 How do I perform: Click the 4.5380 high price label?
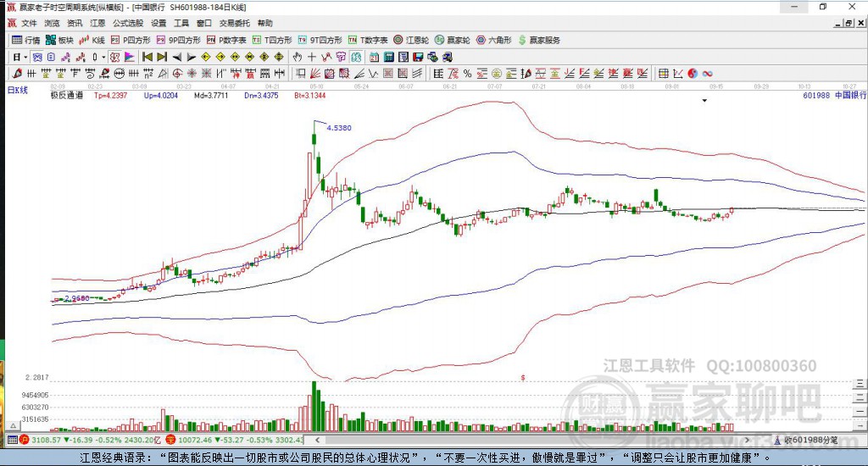click(339, 128)
